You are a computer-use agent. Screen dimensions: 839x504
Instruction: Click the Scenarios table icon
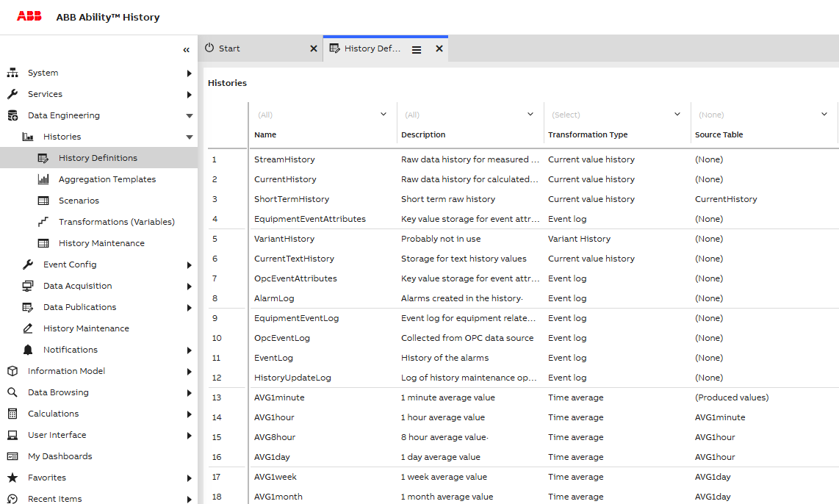[x=43, y=201]
